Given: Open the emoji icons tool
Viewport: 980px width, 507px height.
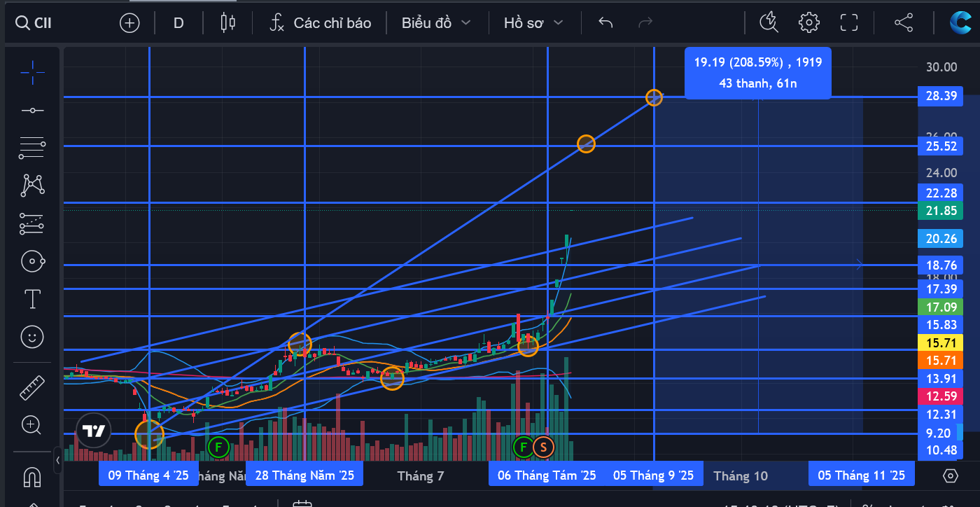Looking at the screenshot, I should pos(32,338).
